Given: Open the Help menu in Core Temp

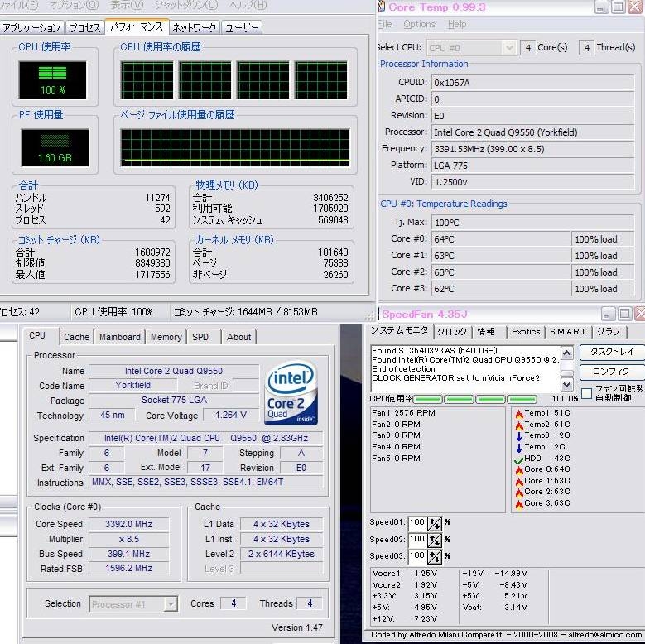Looking at the screenshot, I should tap(457, 24).
